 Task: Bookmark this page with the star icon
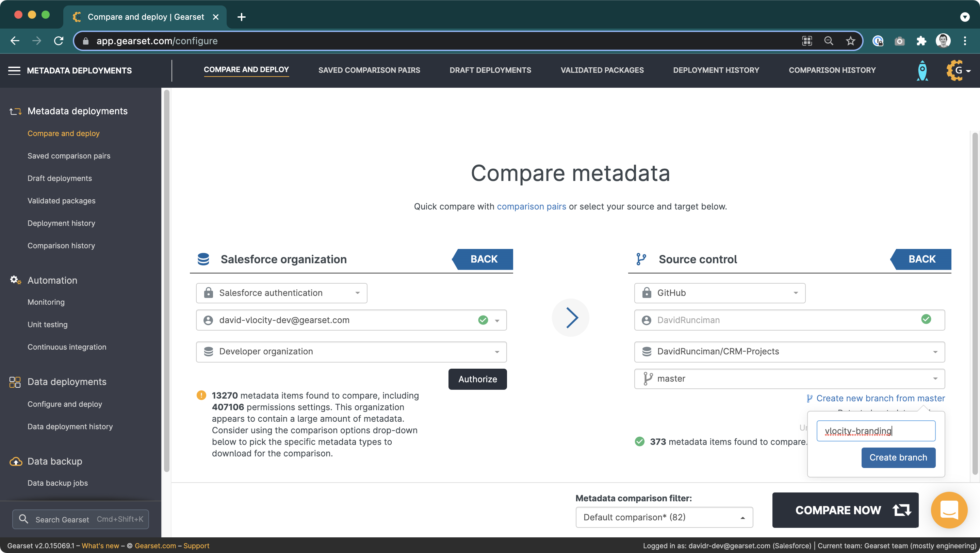click(850, 41)
